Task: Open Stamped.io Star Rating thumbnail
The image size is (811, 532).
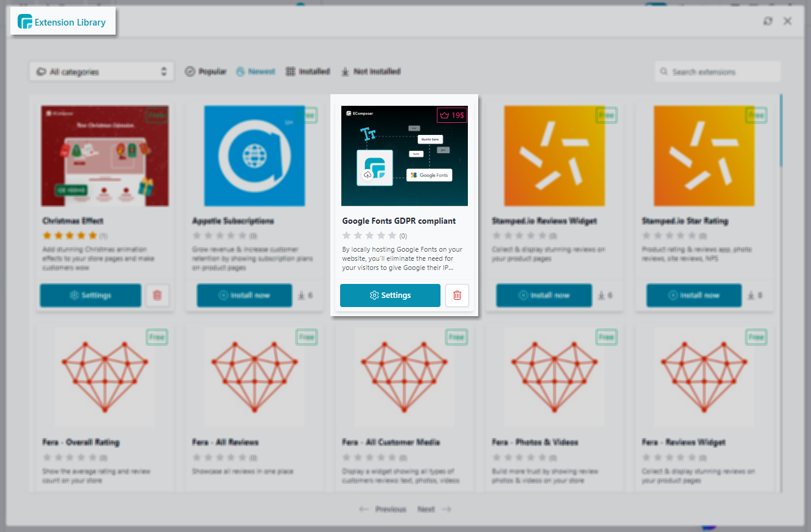Action: tap(705, 156)
